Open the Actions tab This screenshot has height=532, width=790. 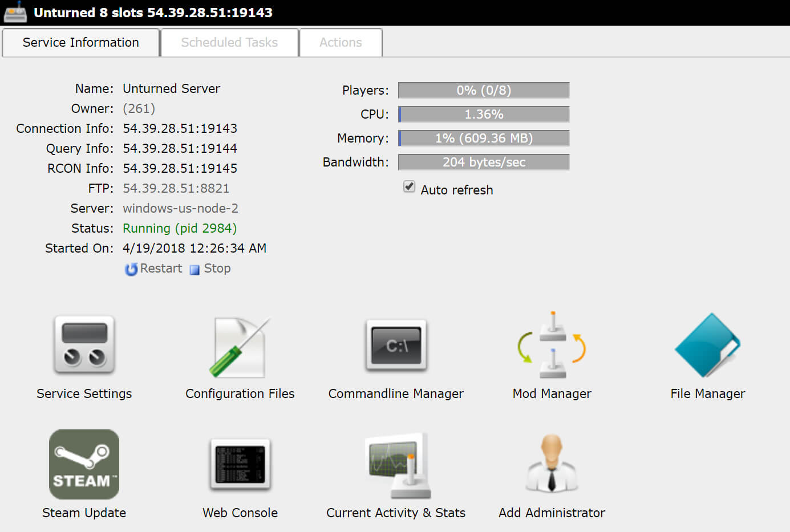[x=341, y=43]
